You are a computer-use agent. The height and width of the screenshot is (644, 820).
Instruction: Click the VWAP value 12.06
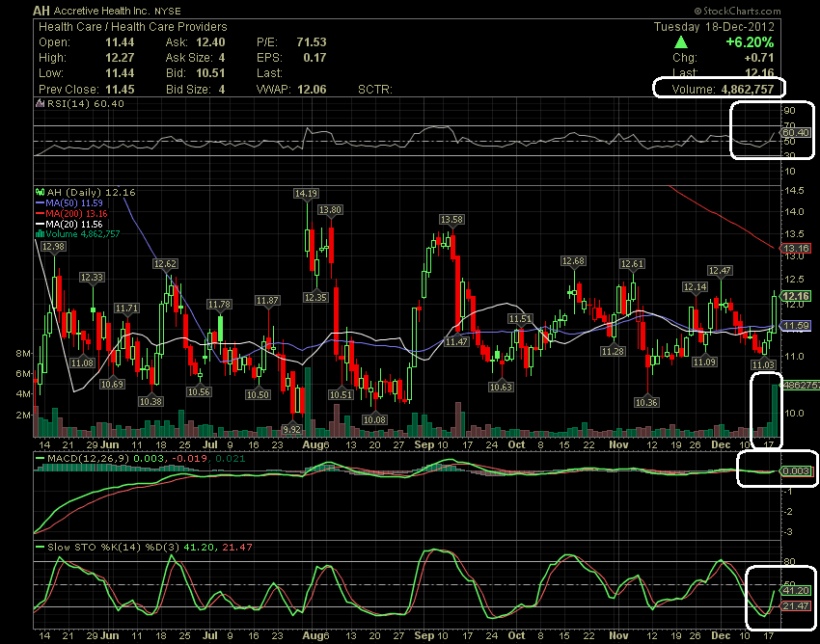312,90
